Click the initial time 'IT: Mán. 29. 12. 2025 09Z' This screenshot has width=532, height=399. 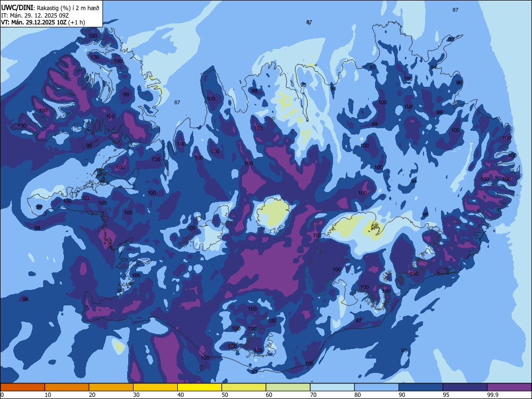[35, 15]
